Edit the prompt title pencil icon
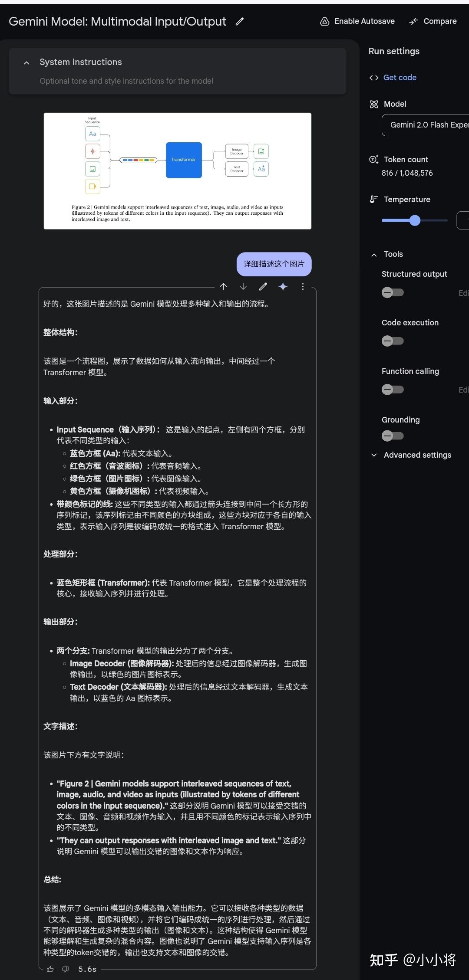The height and width of the screenshot is (980, 469). [x=239, y=21]
